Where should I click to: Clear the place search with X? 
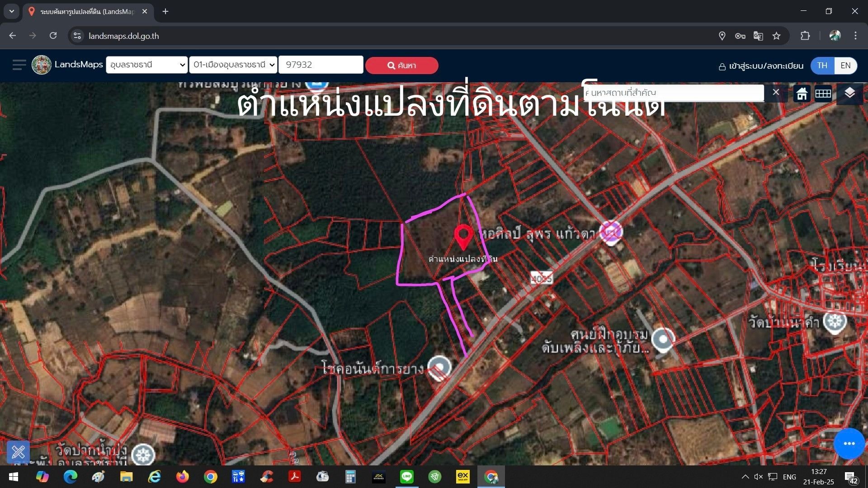[x=776, y=92]
